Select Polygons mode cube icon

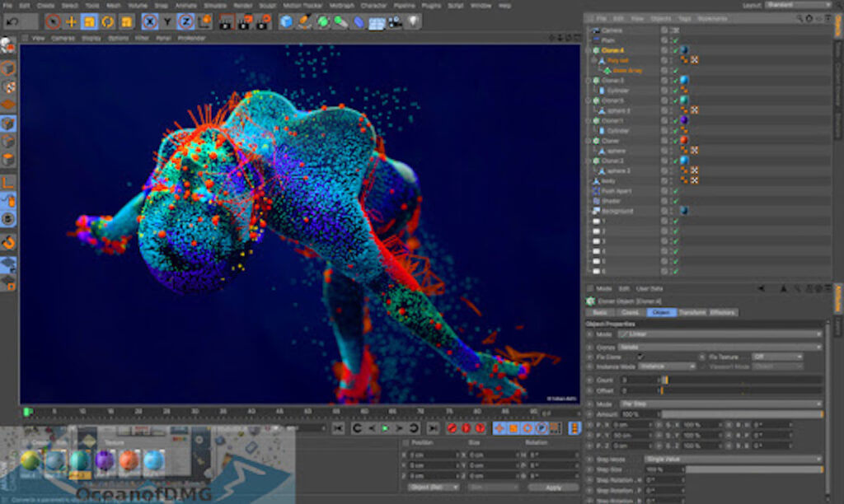pyautogui.click(x=8, y=160)
